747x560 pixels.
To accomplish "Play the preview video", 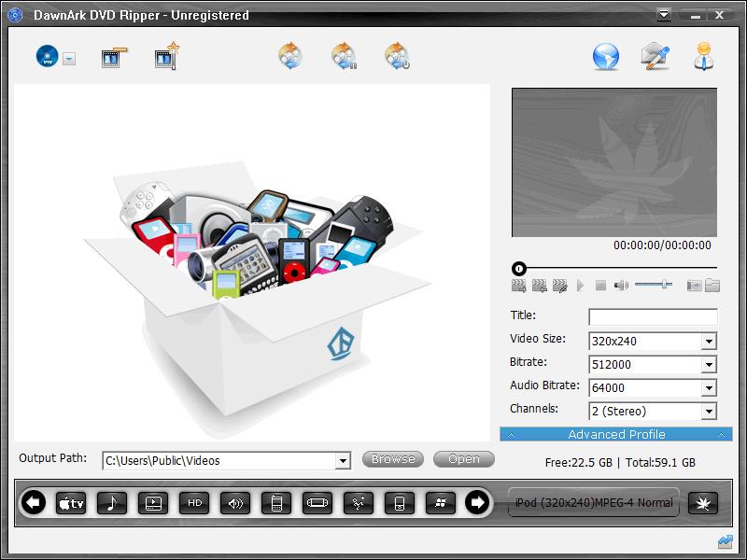I will coord(580,286).
